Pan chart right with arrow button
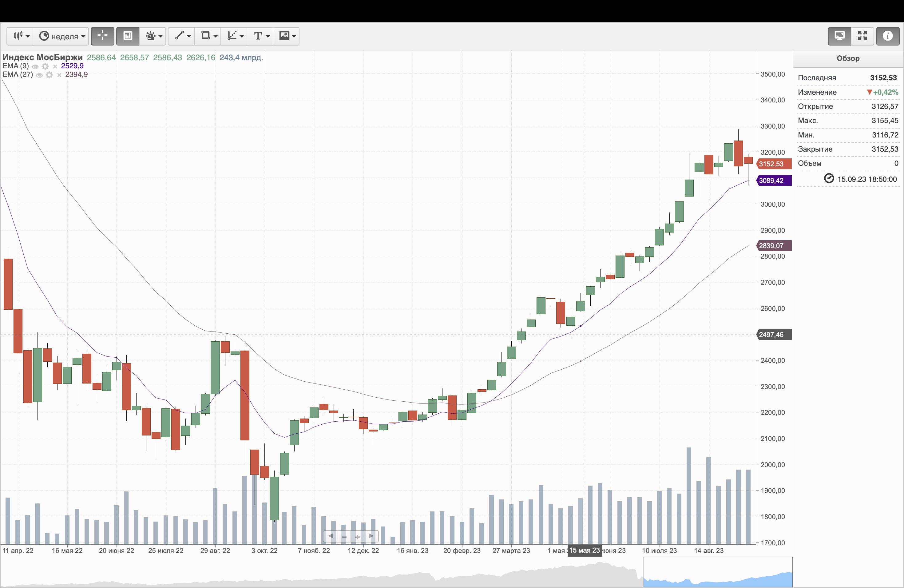 371,536
